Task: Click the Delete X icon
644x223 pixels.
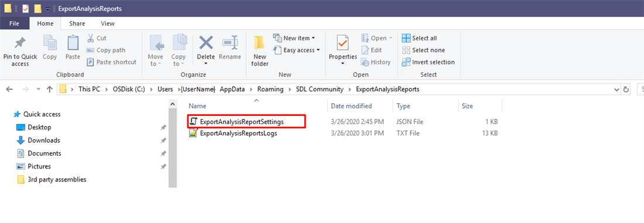Action: tap(205, 43)
